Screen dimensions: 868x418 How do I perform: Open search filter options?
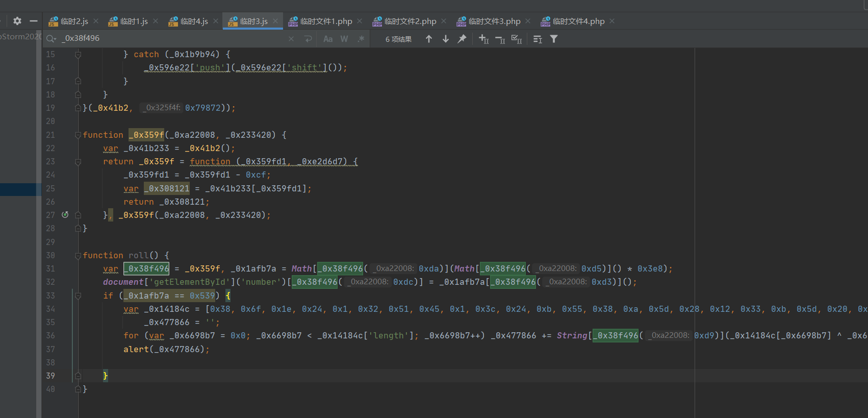click(554, 39)
